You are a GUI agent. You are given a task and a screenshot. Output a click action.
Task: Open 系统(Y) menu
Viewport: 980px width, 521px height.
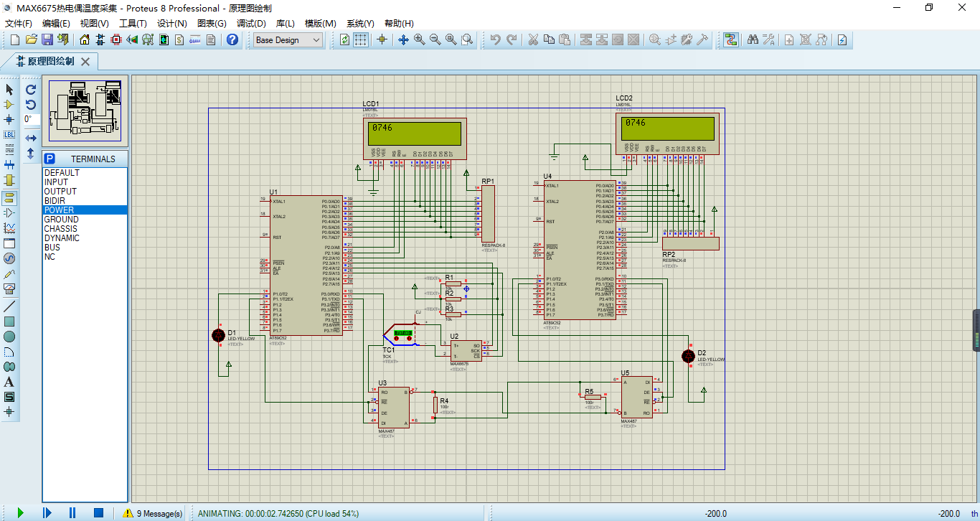(x=360, y=23)
